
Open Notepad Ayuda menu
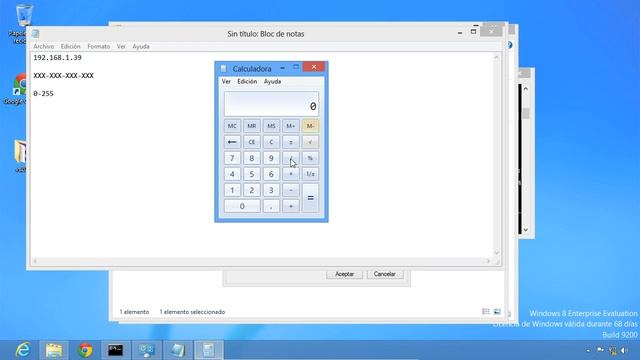[141, 47]
